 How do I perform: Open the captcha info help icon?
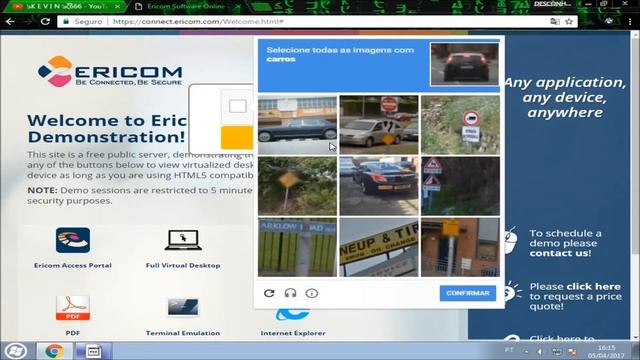[312, 293]
